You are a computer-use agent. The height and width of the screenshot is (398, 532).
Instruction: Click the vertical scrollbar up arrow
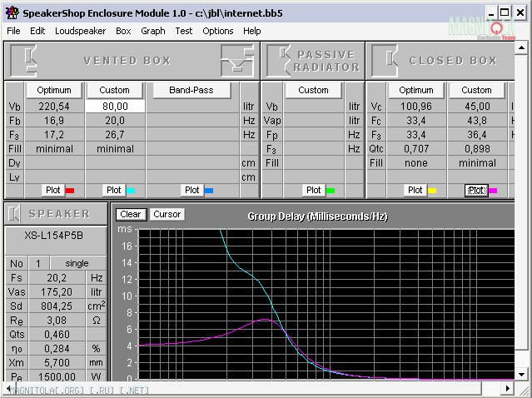click(521, 47)
